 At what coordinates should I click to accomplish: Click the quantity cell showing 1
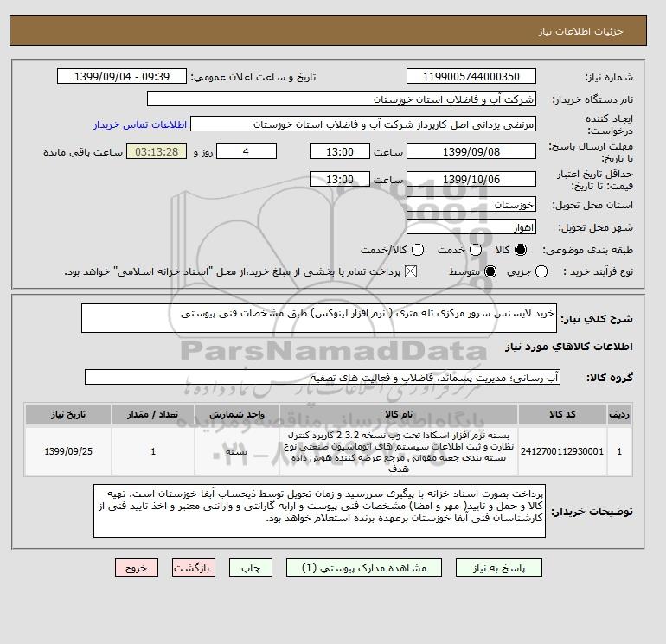(x=153, y=451)
